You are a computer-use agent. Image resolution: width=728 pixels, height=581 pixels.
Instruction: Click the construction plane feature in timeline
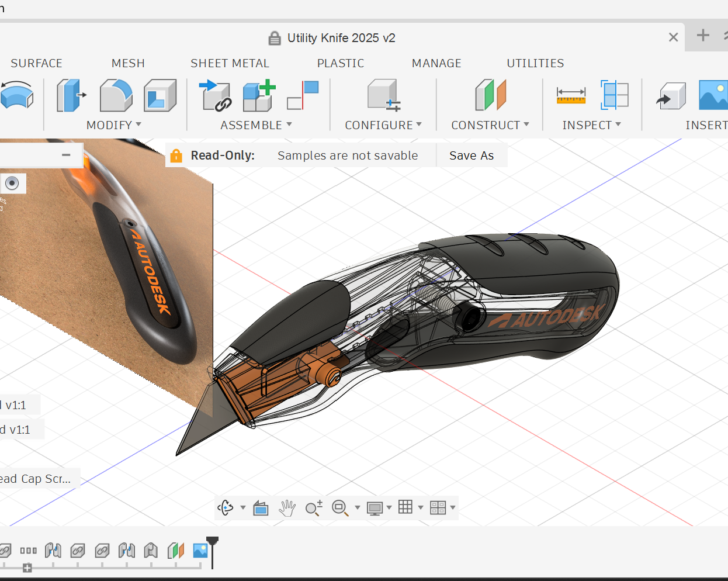tap(176, 551)
